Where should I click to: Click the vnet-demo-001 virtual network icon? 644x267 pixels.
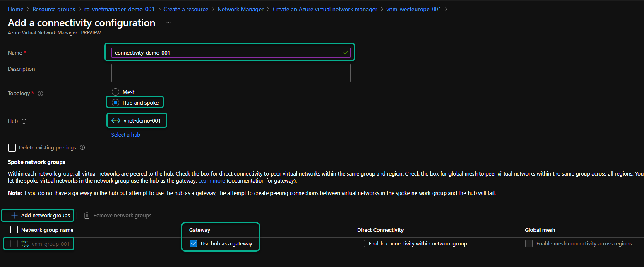[x=116, y=120]
